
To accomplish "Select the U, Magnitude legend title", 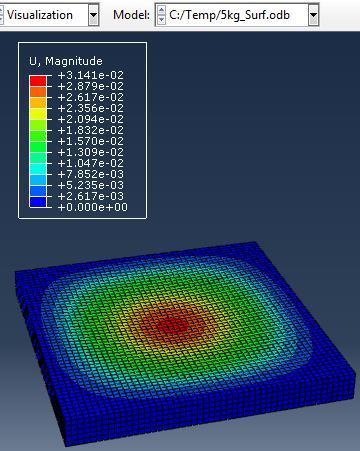I will coord(66,61).
